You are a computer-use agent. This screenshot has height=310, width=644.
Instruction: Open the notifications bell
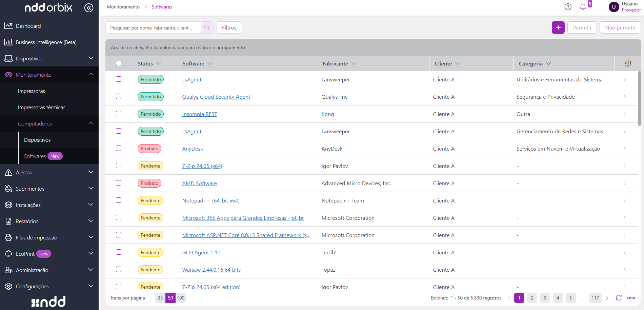coord(583,7)
